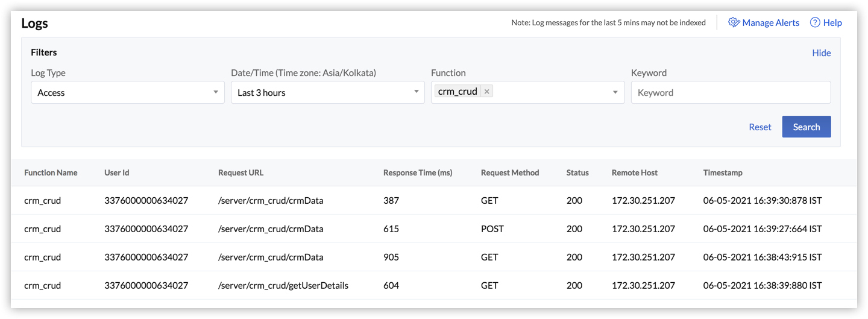Viewport: 868px width, 319px height.
Task: Remove the crm_crud function tag
Action: pos(486,92)
